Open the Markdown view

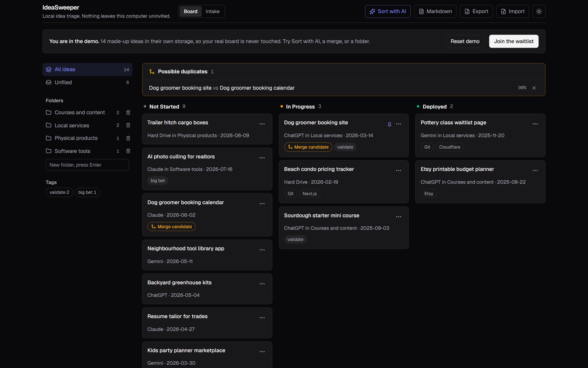click(435, 11)
